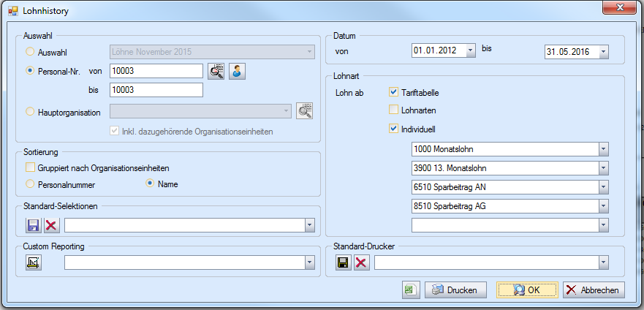
Task: Save the Standard-Drucker setting
Action: [x=344, y=262]
